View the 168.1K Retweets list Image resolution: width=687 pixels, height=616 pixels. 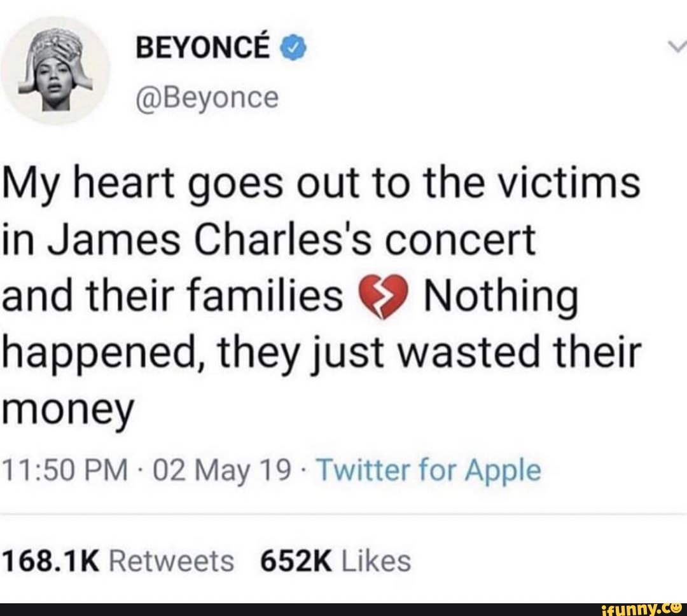[x=118, y=561]
